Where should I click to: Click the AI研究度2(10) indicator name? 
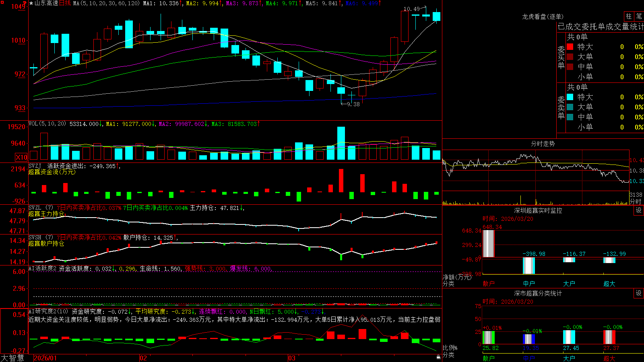(48, 311)
